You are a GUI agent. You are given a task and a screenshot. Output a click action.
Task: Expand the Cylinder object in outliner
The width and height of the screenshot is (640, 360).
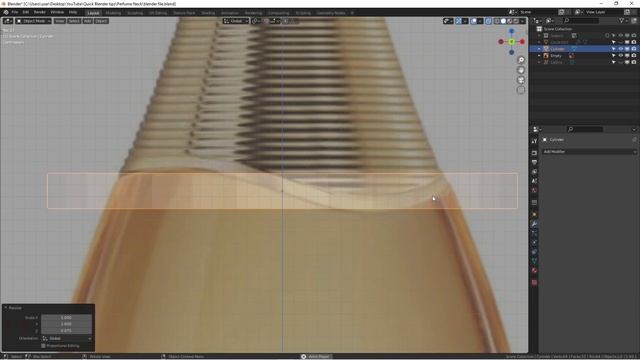coord(539,49)
